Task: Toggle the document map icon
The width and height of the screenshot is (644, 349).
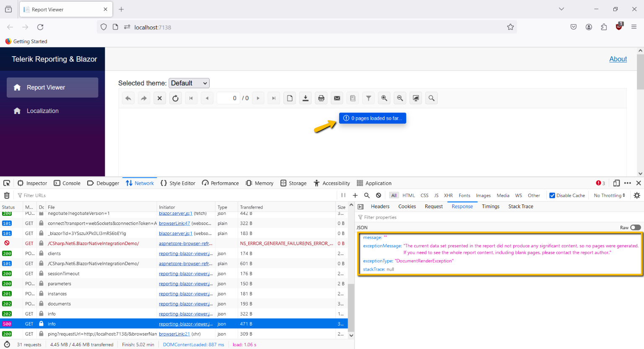Action: (x=353, y=98)
